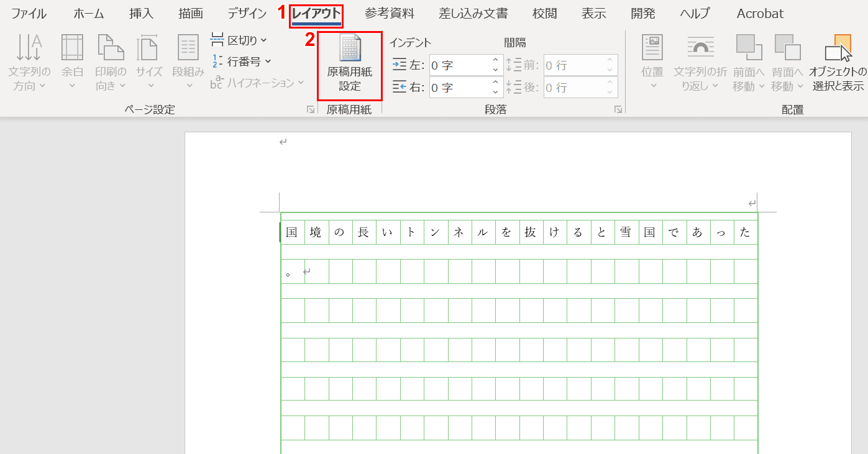
Task: Increase the right indent value
Action: tap(496, 83)
